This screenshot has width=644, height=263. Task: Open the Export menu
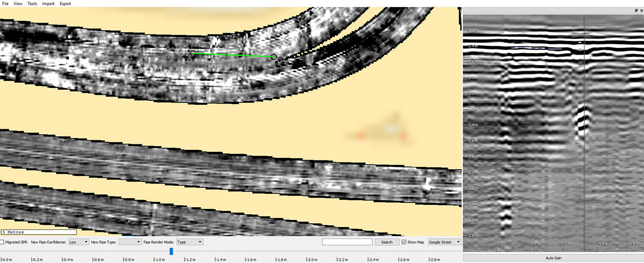[x=65, y=3]
